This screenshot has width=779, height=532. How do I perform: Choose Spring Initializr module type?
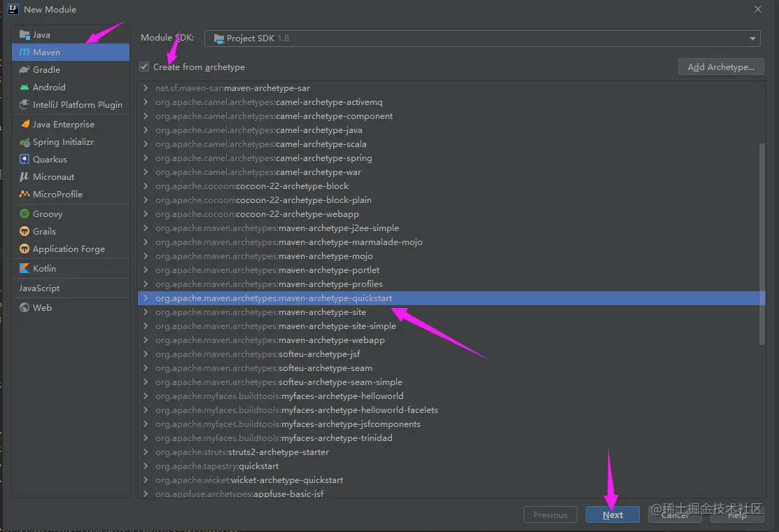[71, 142]
